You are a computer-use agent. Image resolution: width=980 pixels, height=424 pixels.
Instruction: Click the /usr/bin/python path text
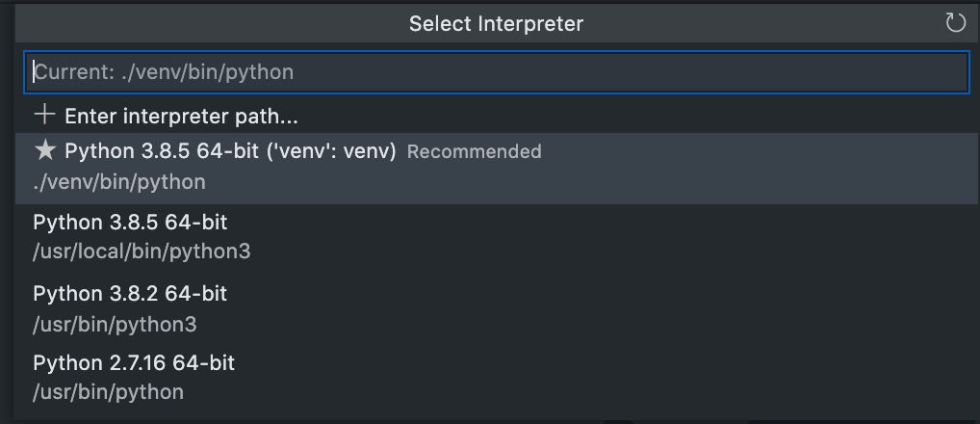coord(108,392)
